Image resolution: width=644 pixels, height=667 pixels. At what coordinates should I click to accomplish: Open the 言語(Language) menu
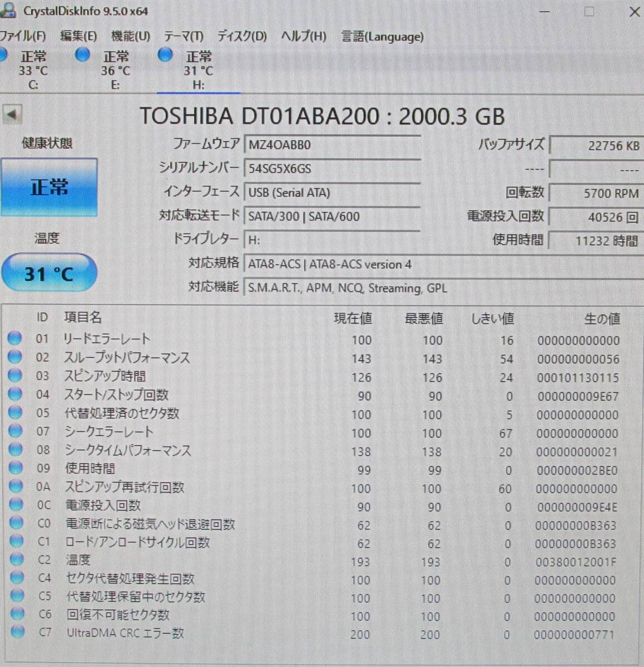click(383, 37)
